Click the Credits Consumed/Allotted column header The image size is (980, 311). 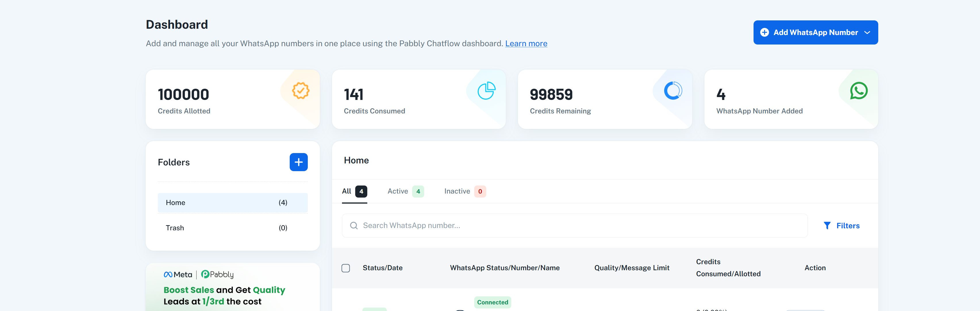coord(728,268)
